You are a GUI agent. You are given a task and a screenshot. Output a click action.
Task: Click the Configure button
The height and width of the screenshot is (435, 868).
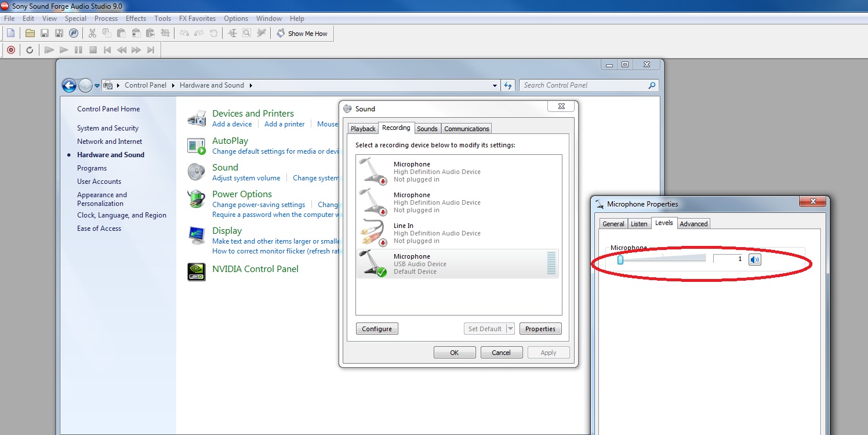click(377, 329)
